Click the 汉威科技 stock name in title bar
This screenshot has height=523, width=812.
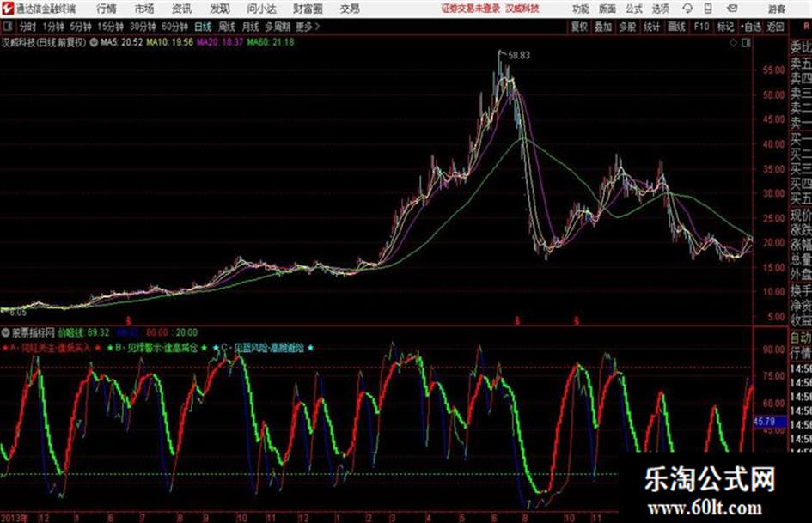(522, 9)
